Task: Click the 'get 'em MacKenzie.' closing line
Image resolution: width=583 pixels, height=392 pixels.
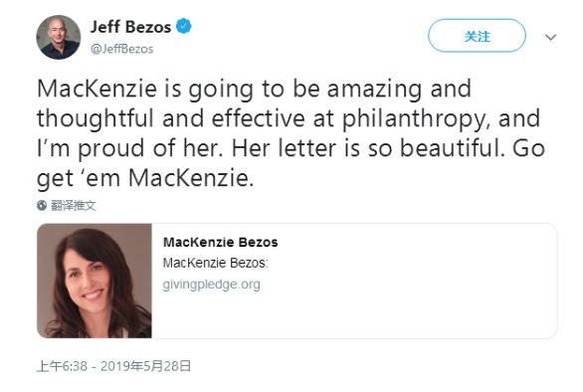Action: pos(145,179)
